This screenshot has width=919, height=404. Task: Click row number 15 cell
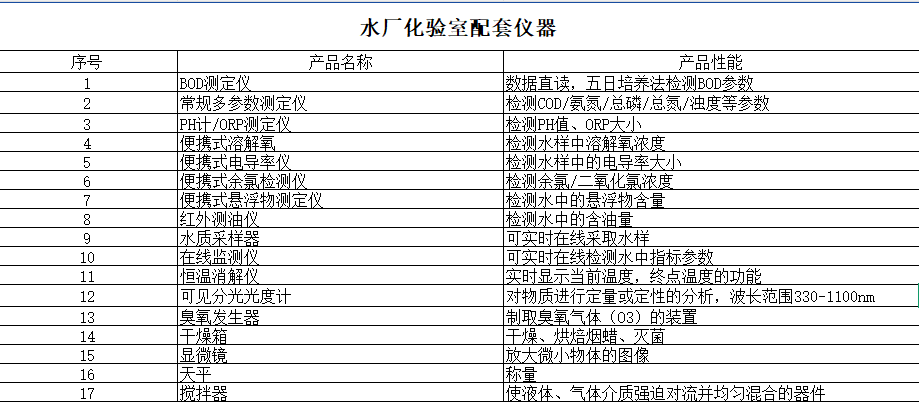coord(87,355)
